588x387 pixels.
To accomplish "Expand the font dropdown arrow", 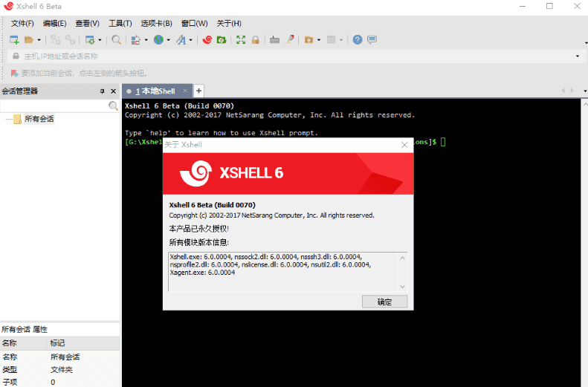I will tap(191, 40).
